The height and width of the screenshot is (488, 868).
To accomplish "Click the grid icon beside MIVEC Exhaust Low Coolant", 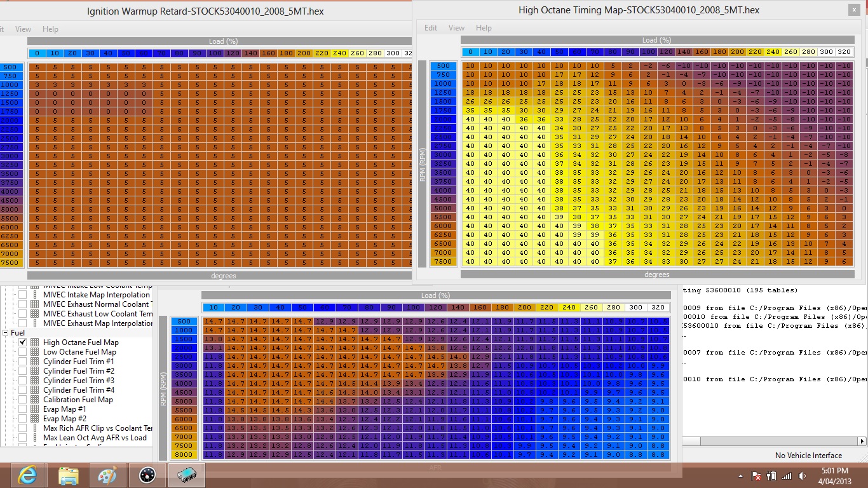I will point(34,314).
